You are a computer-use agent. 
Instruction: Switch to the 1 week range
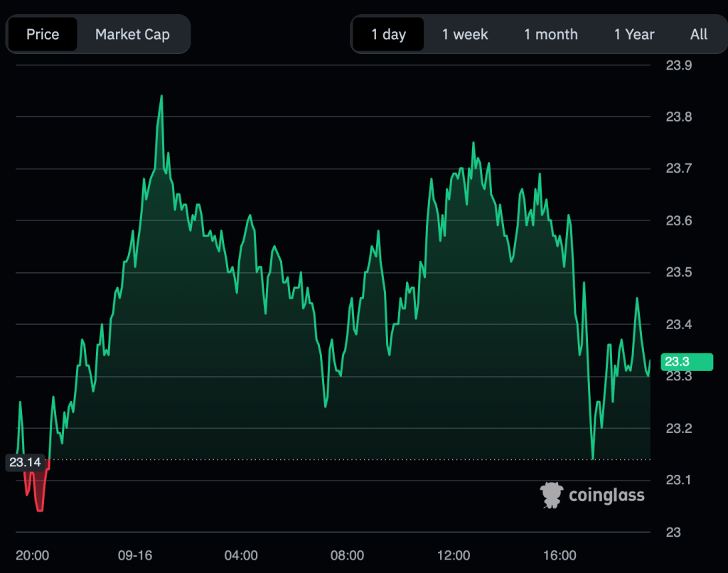(465, 34)
